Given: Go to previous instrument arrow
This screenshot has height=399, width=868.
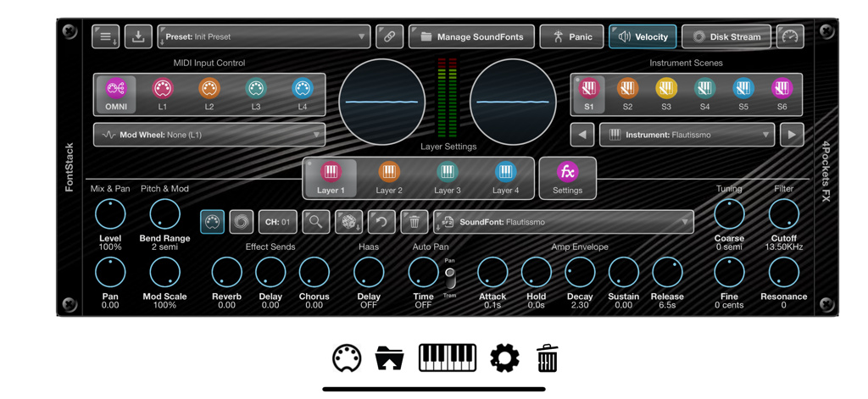Looking at the screenshot, I should [582, 135].
